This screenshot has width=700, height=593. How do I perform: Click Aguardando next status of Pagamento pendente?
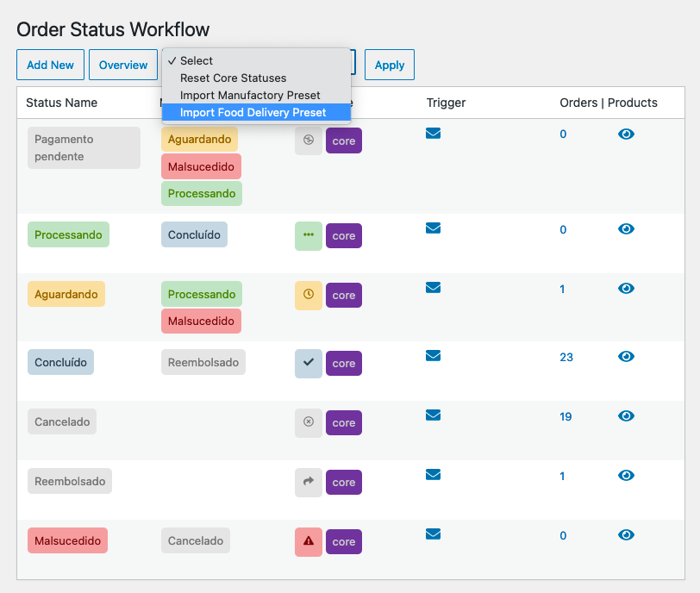[x=199, y=140]
